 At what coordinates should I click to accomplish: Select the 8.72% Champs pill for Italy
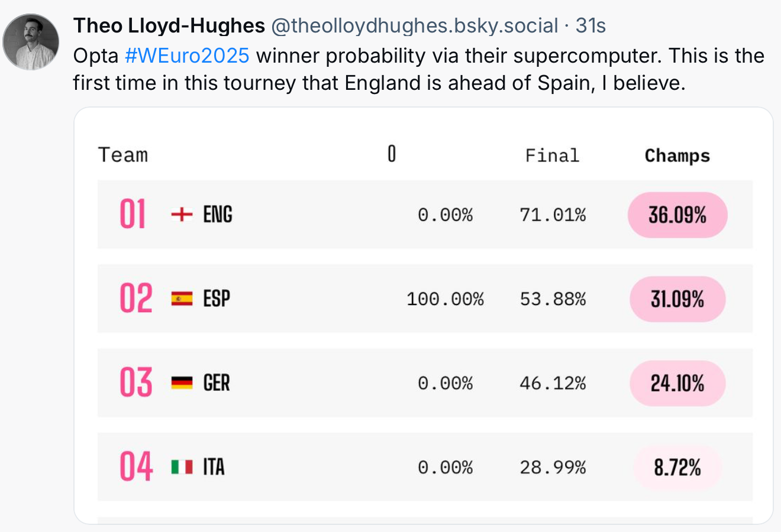(677, 468)
